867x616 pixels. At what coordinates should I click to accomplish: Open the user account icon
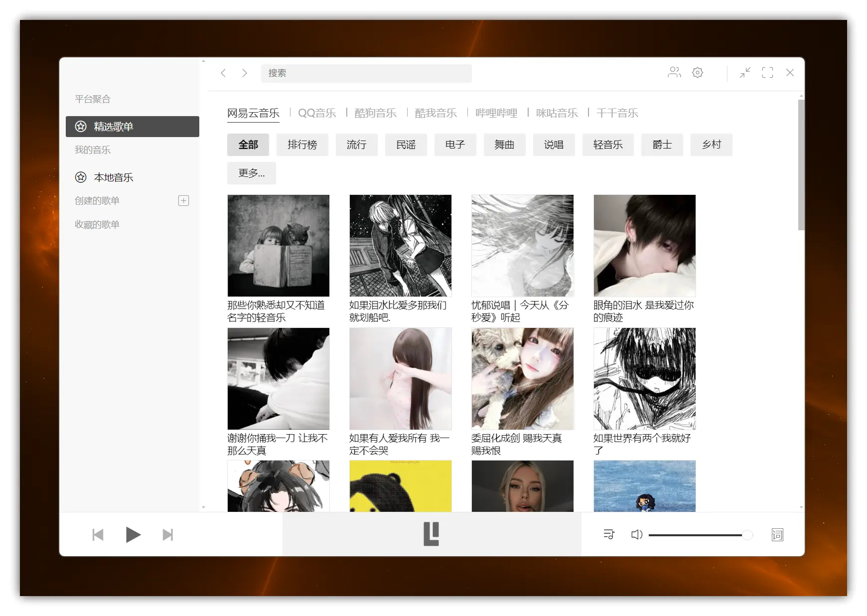coord(674,73)
